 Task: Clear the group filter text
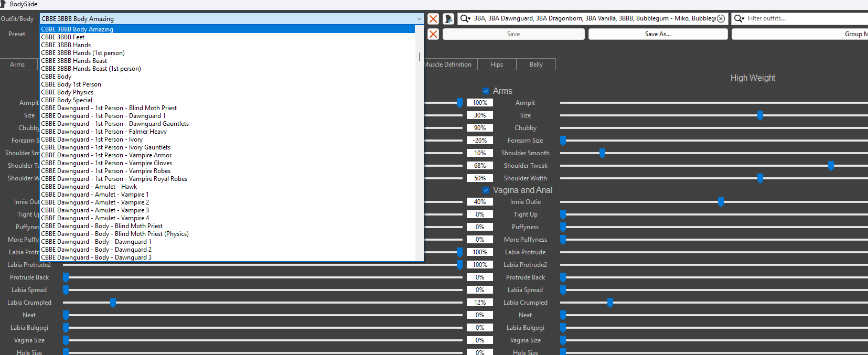point(721,18)
